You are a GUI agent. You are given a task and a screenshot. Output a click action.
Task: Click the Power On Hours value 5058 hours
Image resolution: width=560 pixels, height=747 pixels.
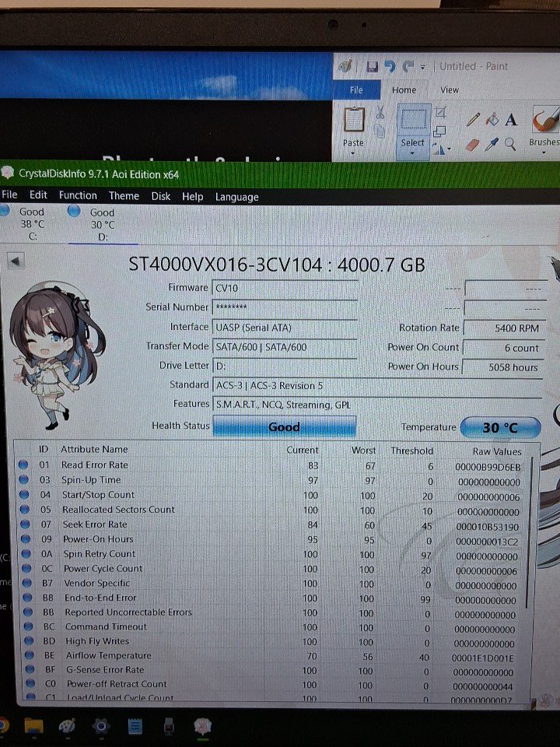(504, 367)
